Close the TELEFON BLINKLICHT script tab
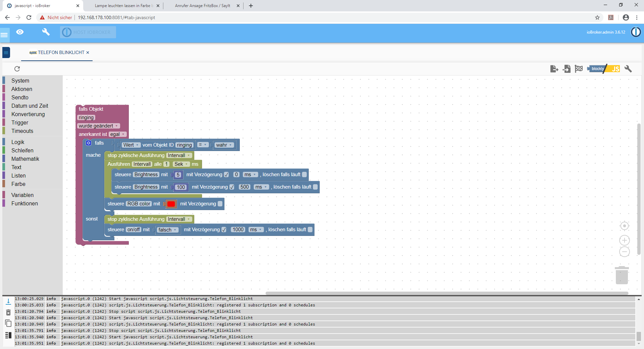644x349 pixels. [88, 52]
